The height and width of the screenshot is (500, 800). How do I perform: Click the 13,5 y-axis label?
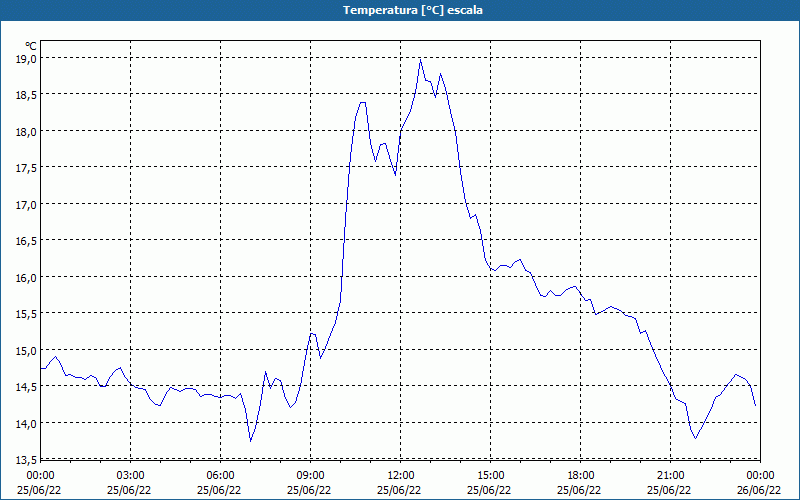(26, 460)
